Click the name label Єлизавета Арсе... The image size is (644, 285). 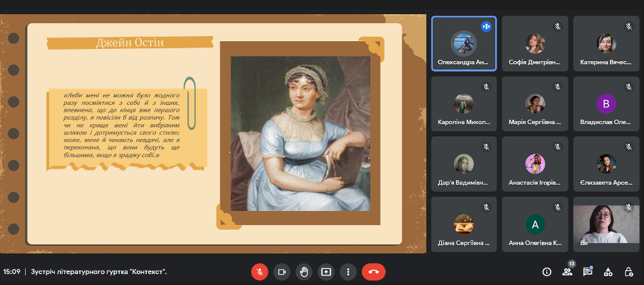pyautogui.click(x=606, y=183)
